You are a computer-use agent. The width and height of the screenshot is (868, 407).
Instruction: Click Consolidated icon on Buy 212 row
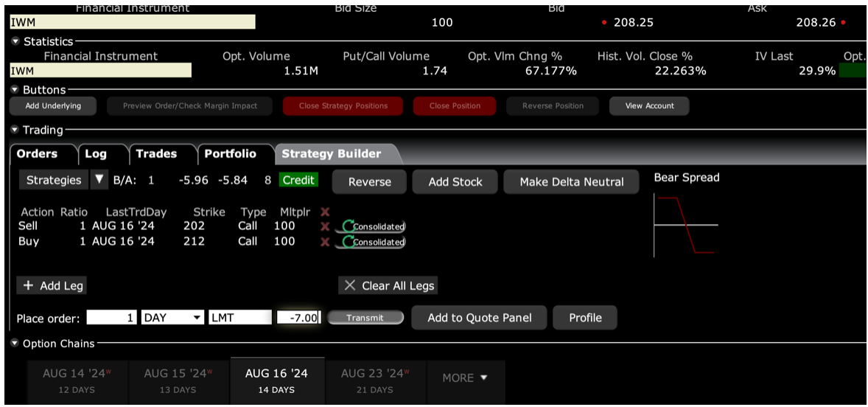pos(371,241)
